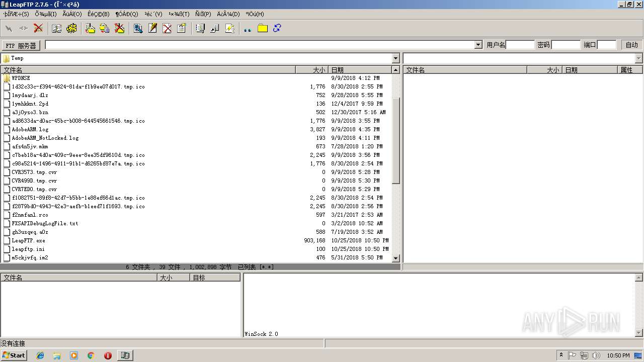Screen dimensions: 644x362
Task: Click the folder with red X icon
Action: (x=119, y=29)
